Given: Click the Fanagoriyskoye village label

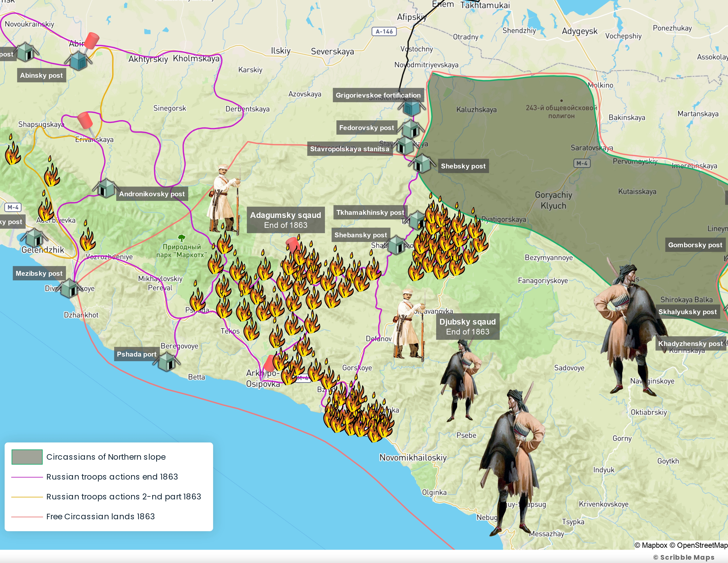Looking at the screenshot, I should [543, 280].
